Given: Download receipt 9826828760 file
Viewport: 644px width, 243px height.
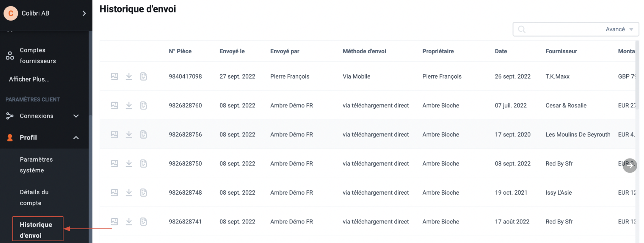Looking at the screenshot, I should [129, 106].
